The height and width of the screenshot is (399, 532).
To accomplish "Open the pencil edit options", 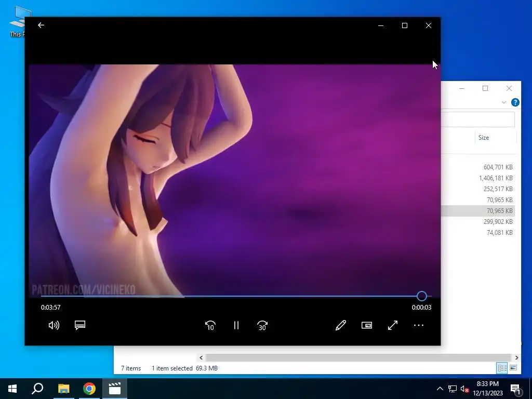I will (341, 325).
